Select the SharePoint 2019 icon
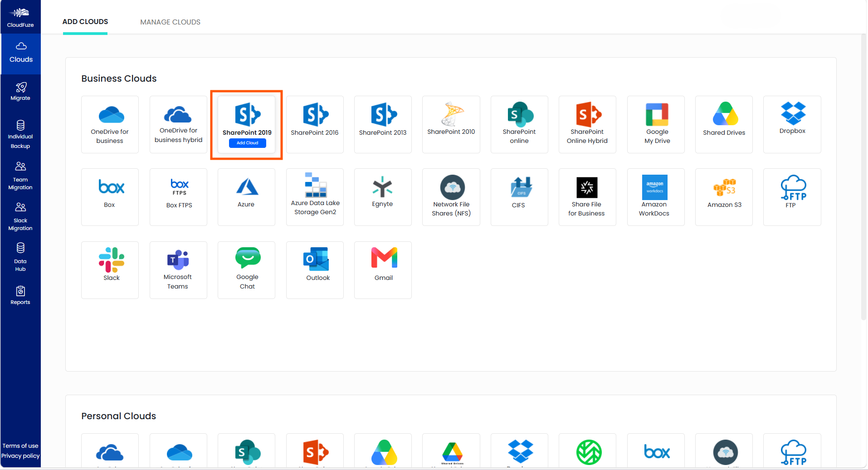Image resolution: width=868 pixels, height=470 pixels. tap(248, 114)
